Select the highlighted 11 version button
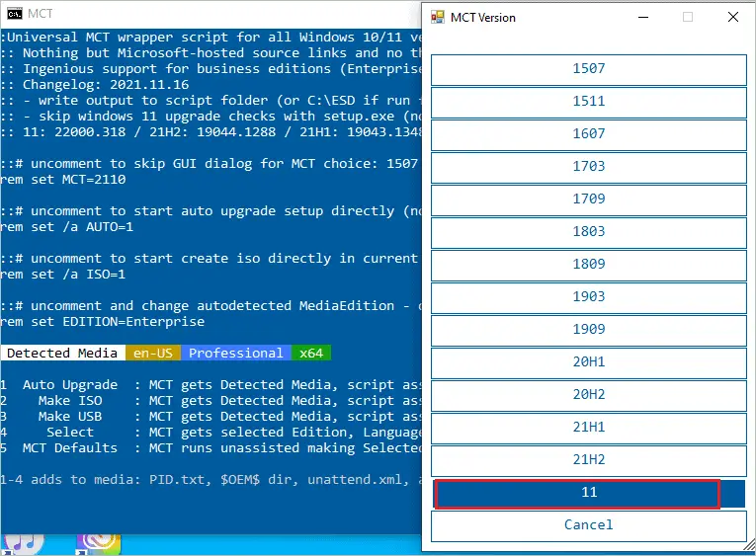Screen dimensions: 756x556 click(589, 494)
